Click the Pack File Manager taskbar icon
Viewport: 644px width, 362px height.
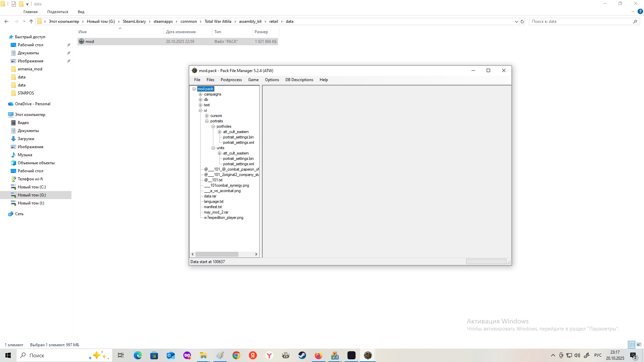[x=368, y=355]
